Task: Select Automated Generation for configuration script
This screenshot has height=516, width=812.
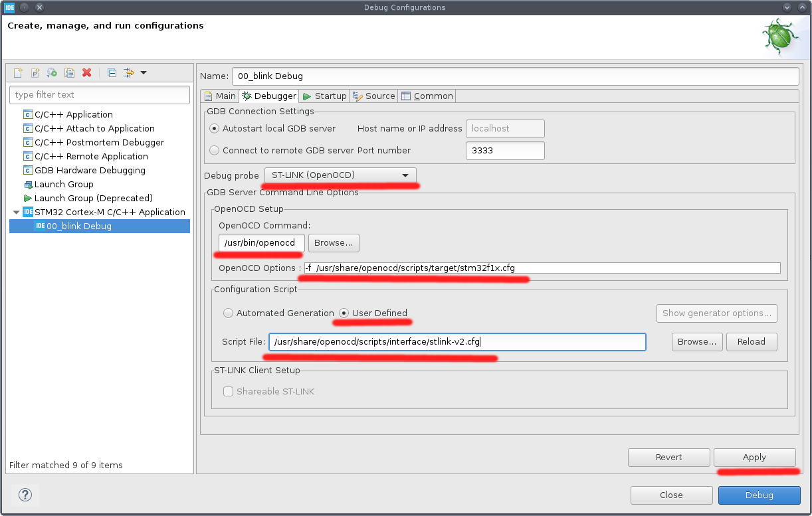Action: click(x=228, y=313)
